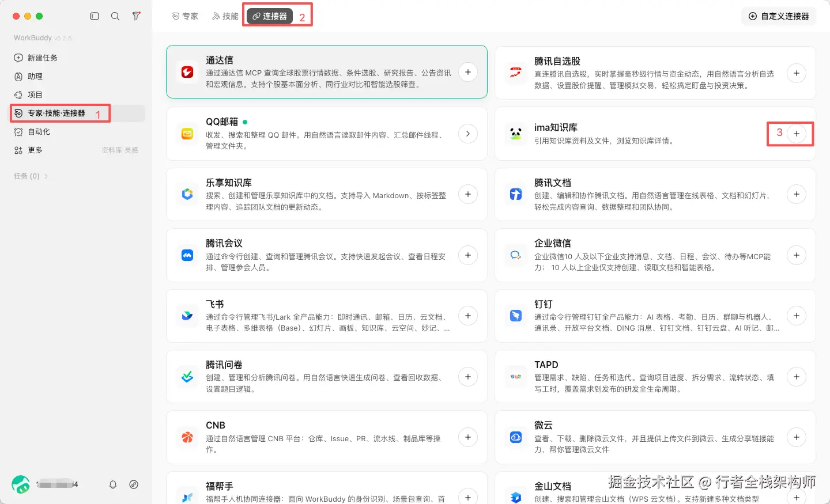Screen dimensions: 830x504
Task: Click the 通达信 title text
Action: coord(220,60)
